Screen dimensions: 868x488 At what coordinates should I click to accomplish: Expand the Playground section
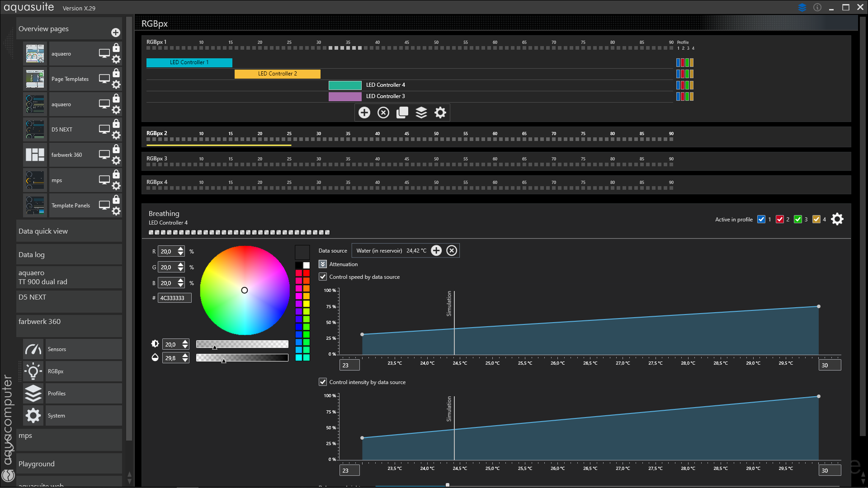tap(69, 464)
